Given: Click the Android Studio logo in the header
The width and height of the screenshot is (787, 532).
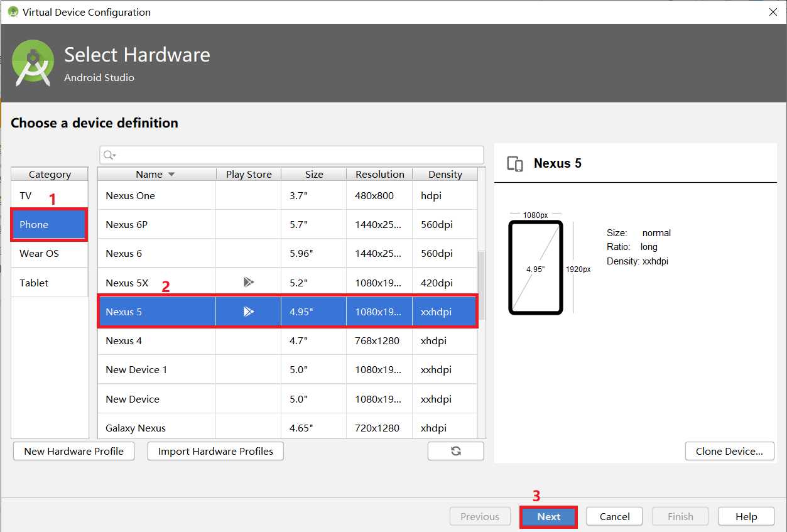Looking at the screenshot, I should coord(33,63).
